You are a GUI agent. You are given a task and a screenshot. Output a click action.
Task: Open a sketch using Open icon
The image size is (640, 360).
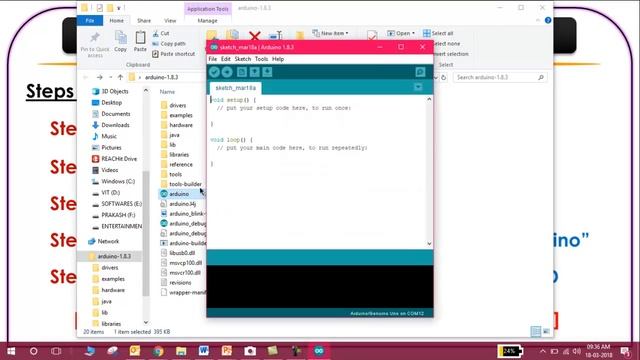click(255, 72)
